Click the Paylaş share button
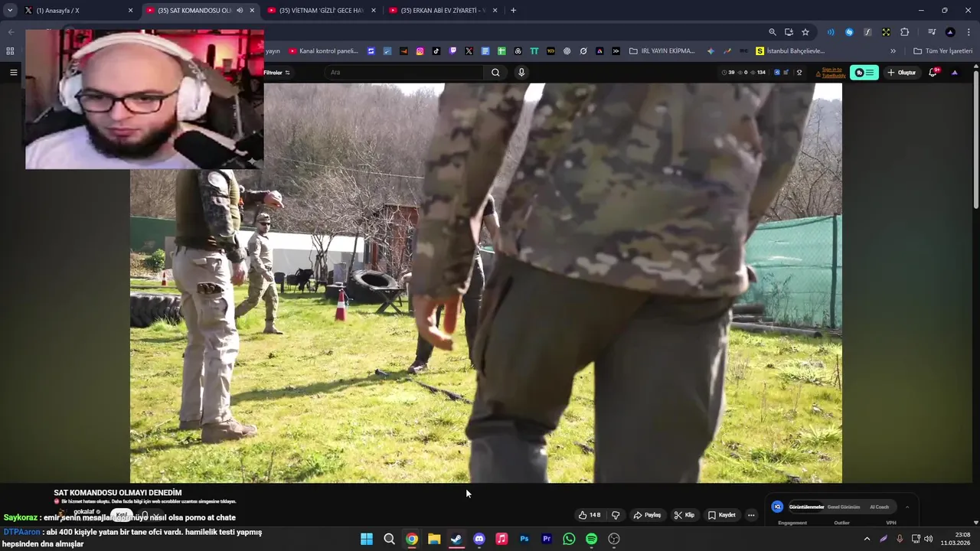The image size is (980, 551). 647,515
